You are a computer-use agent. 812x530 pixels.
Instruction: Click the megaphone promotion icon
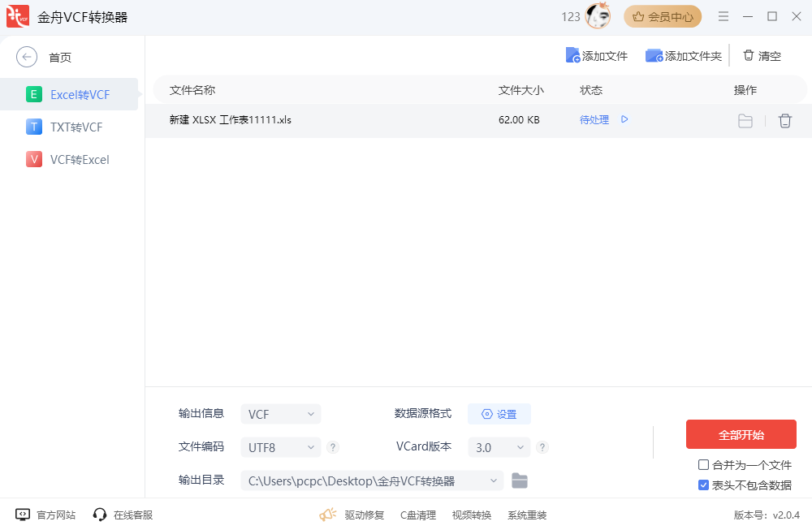coord(328,515)
